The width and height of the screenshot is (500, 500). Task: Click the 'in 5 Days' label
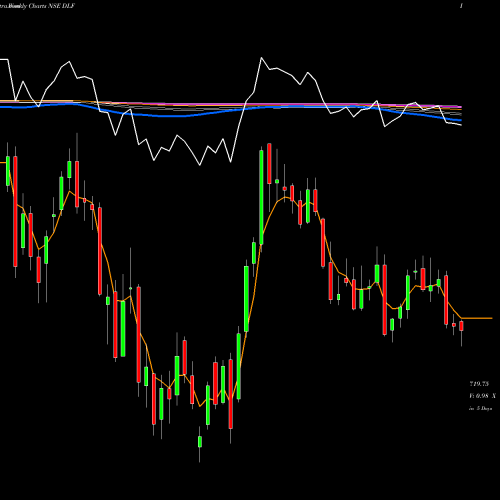(x=480, y=408)
